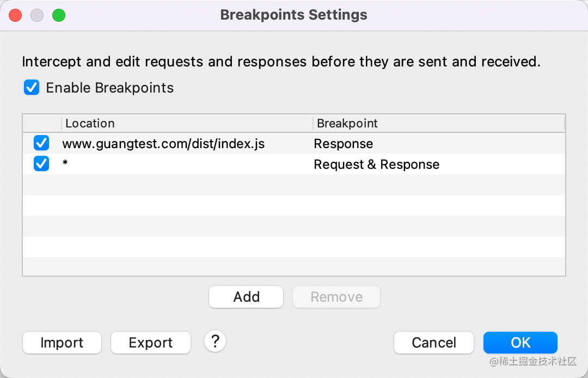
Task: Select the www.guangtest.com/dist/index.js row
Action: [163, 144]
